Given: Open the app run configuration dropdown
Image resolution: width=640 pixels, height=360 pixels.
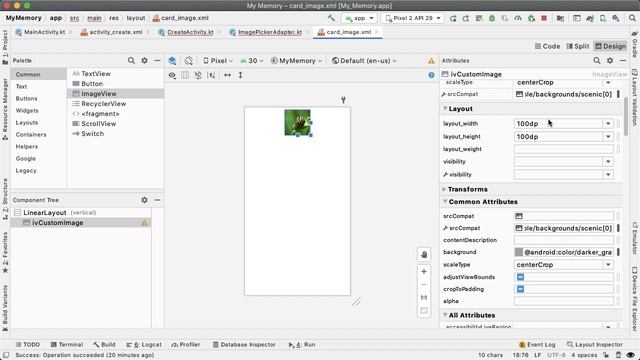Looking at the screenshot, I should point(359,18).
